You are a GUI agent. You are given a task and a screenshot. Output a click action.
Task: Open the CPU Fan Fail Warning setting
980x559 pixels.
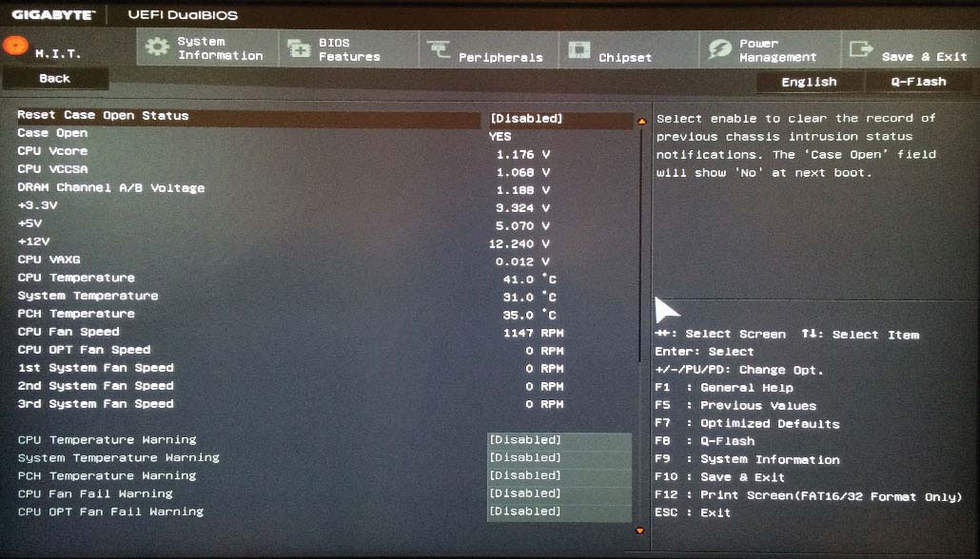tap(559, 493)
